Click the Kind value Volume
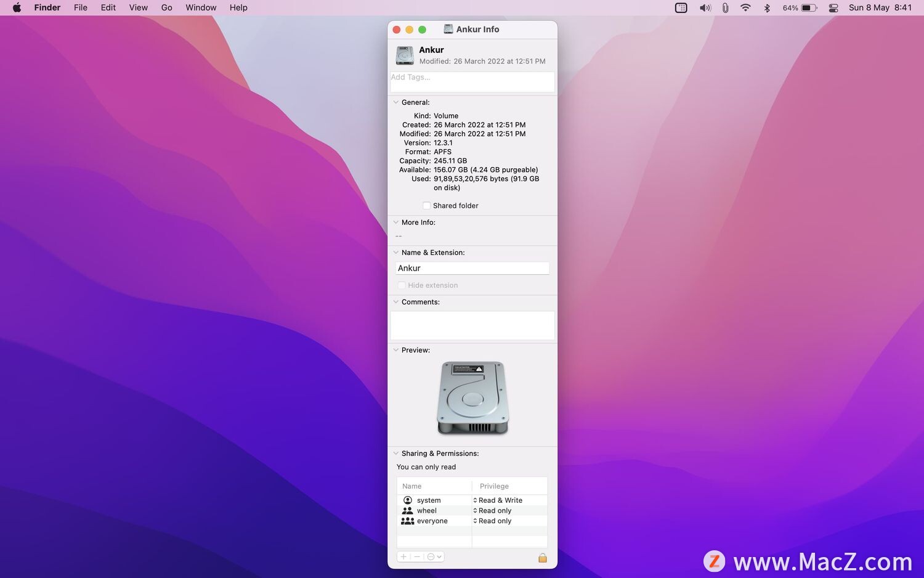924x578 pixels. (x=446, y=116)
